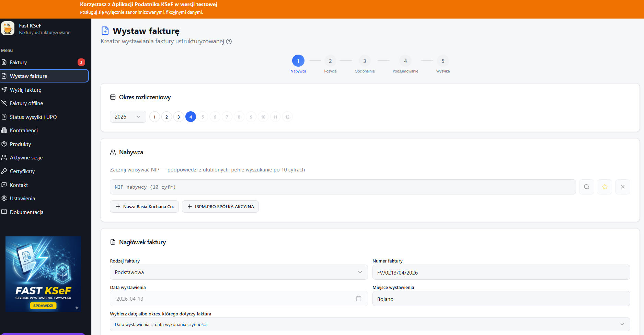644x335 pixels.
Task: Open calendar icon in Data wystawienia
Action: (x=358, y=299)
